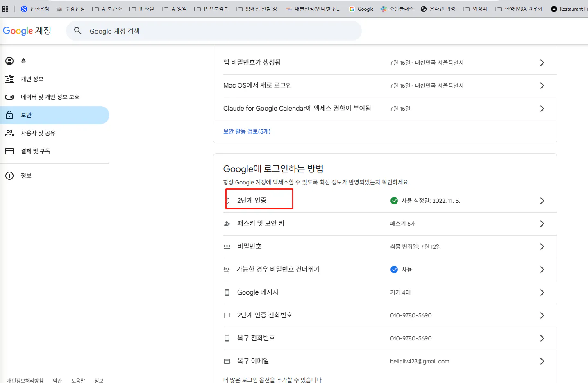The height and width of the screenshot is (383, 588).
Task: Expand the Claude for Google Calendar chevron
Action: pos(542,109)
